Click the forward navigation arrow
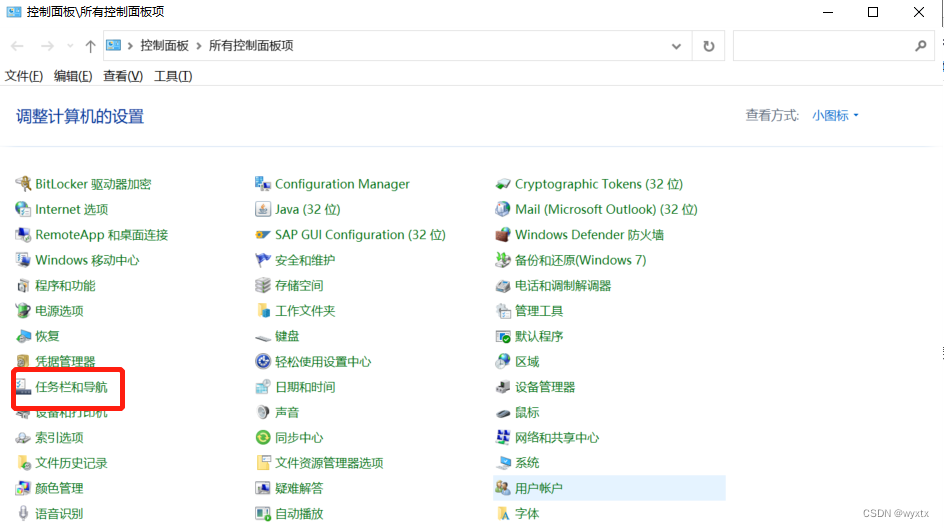Image resolution: width=944 pixels, height=528 pixels. coord(48,46)
